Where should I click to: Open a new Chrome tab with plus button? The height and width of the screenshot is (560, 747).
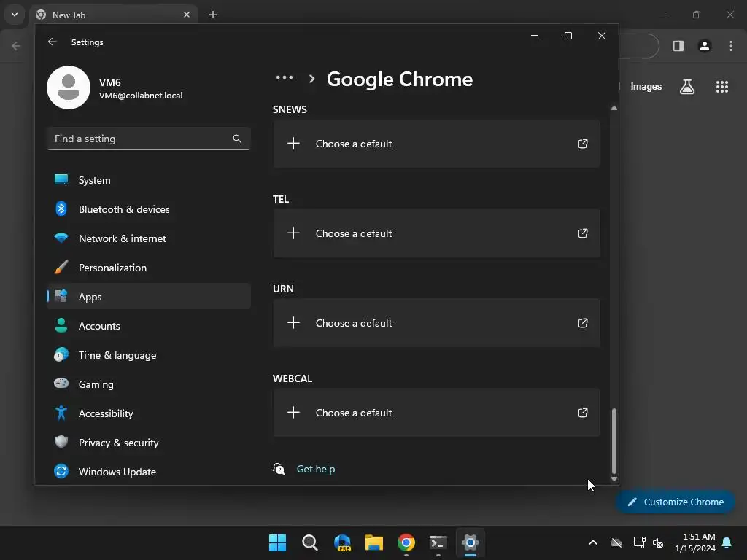click(213, 15)
